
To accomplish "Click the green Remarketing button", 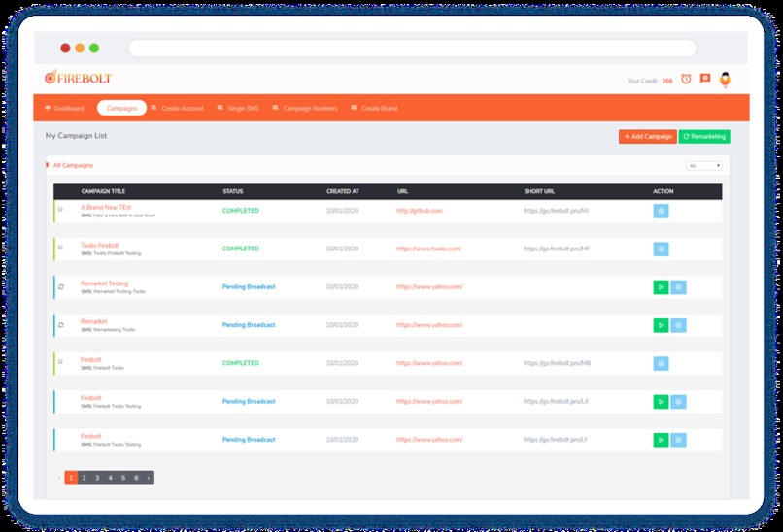I will (704, 136).
